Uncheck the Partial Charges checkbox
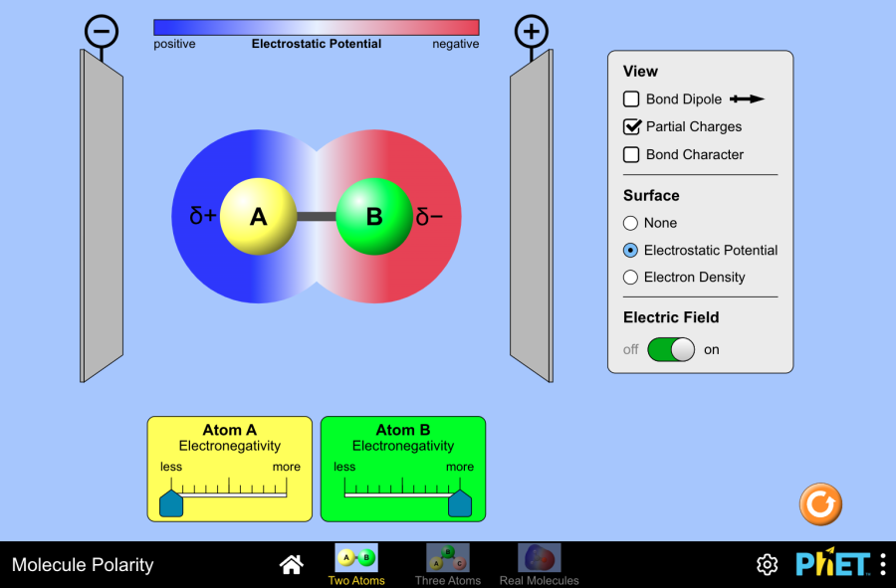 [x=631, y=126]
